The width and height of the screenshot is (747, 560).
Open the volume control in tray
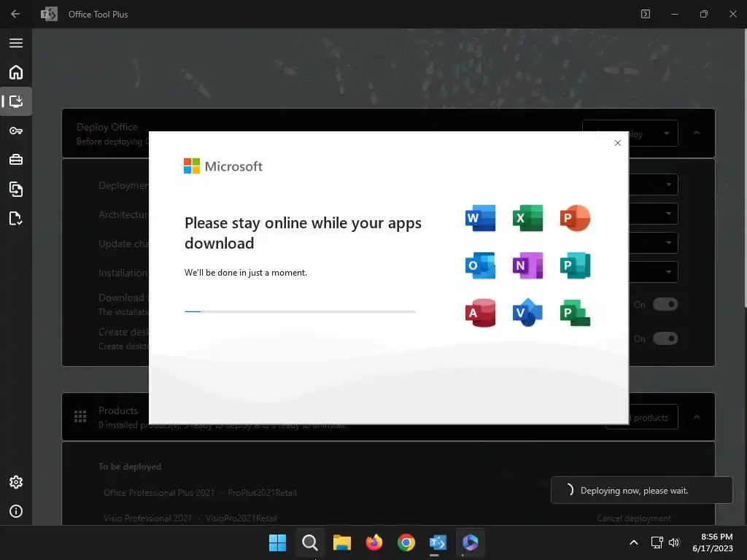[673, 542]
